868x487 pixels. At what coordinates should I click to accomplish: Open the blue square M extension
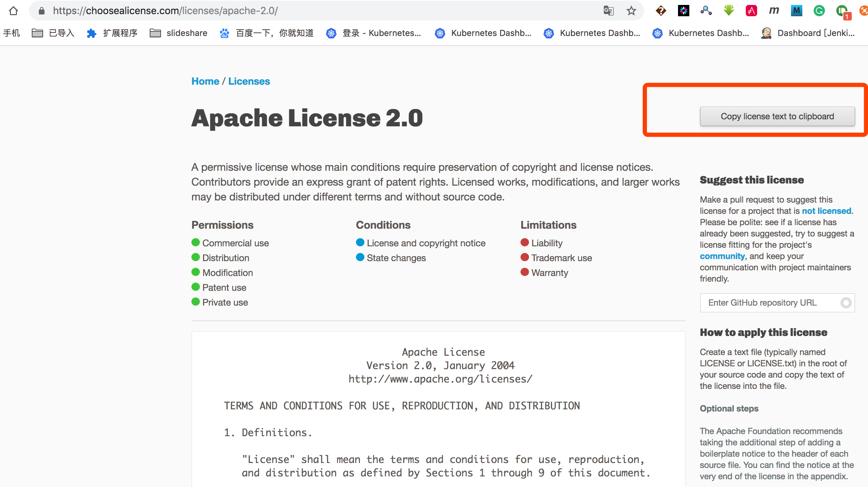(x=796, y=11)
